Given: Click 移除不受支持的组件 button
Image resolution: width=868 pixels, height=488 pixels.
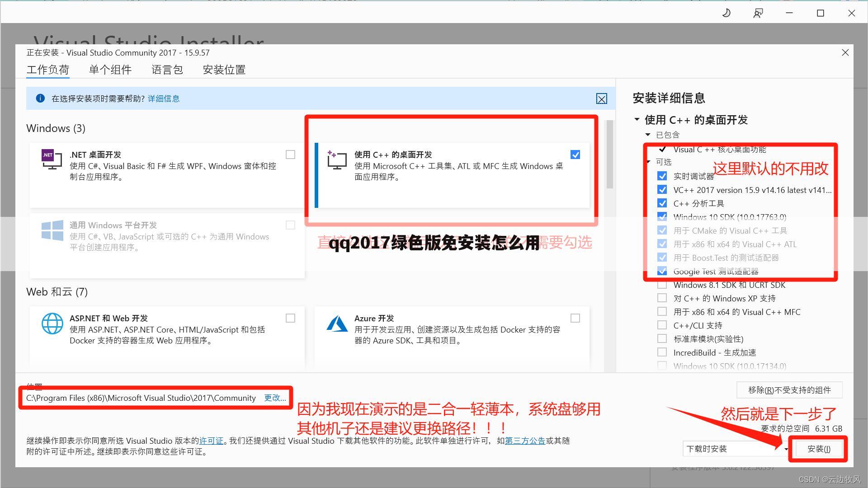Looking at the screenshot, I should point(789,390).
